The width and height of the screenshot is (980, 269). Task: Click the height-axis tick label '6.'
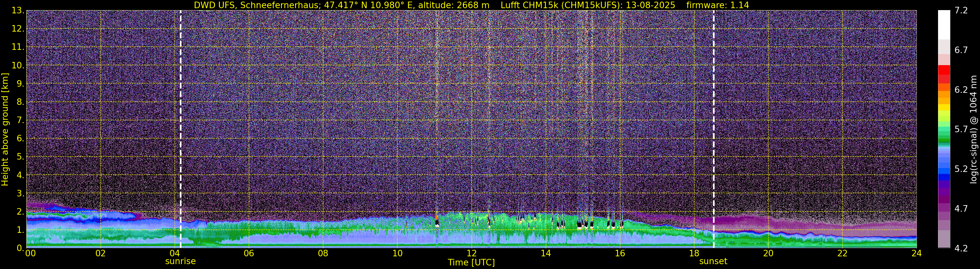point(20,138)
